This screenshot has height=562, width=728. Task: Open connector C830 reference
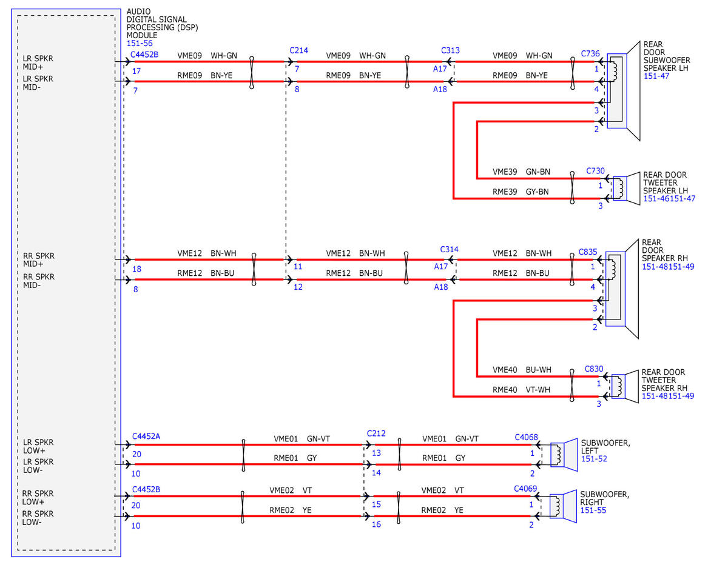click(x=594, y=369)
